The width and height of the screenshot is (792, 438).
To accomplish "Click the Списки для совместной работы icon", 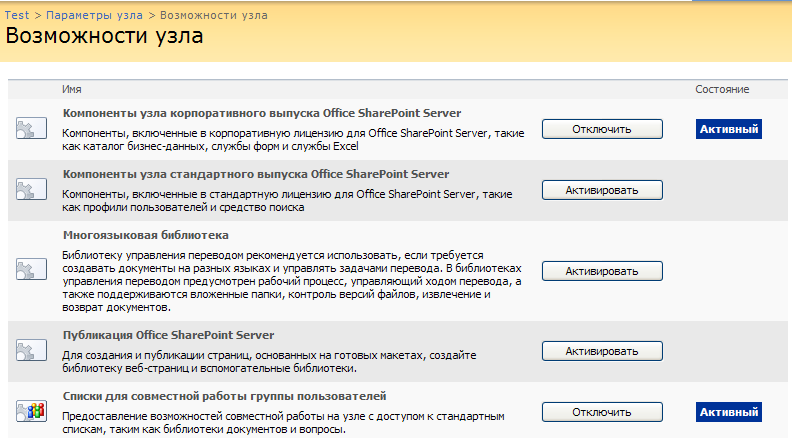I will click(x=31, y=411).
